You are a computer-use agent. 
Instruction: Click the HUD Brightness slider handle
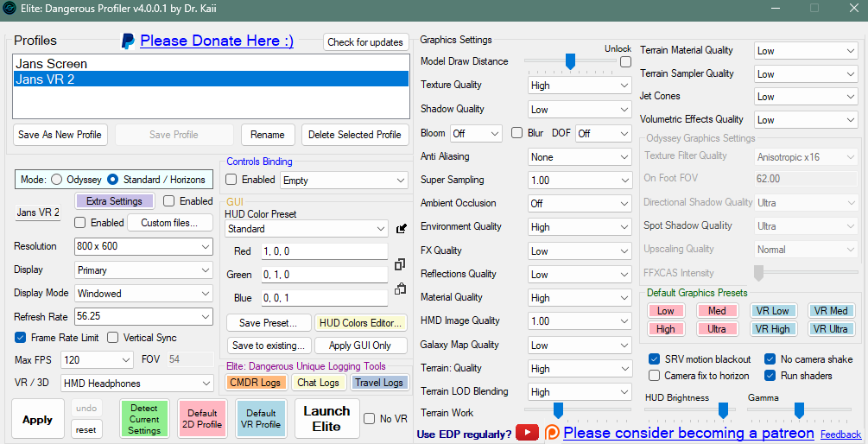tap(723, 410)
